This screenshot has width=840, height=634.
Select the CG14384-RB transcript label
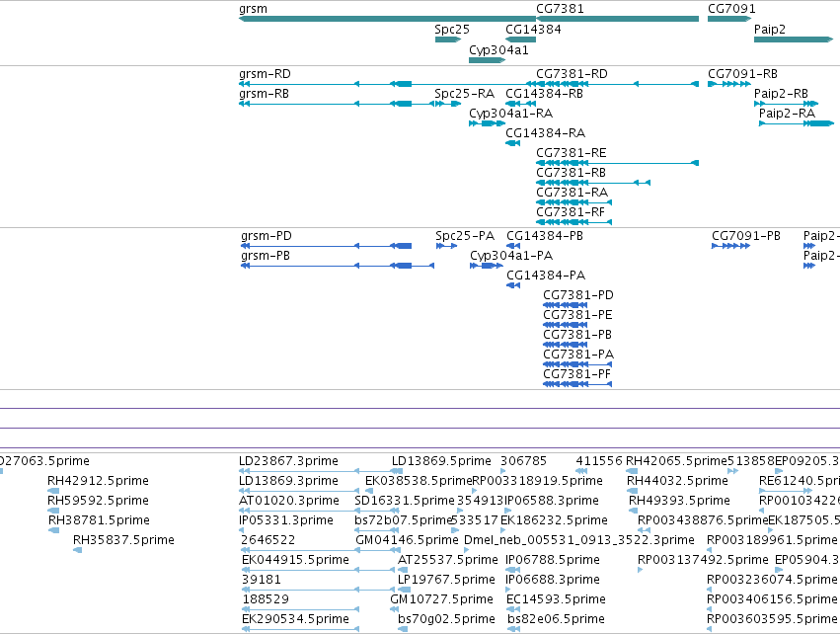point(544,94)
